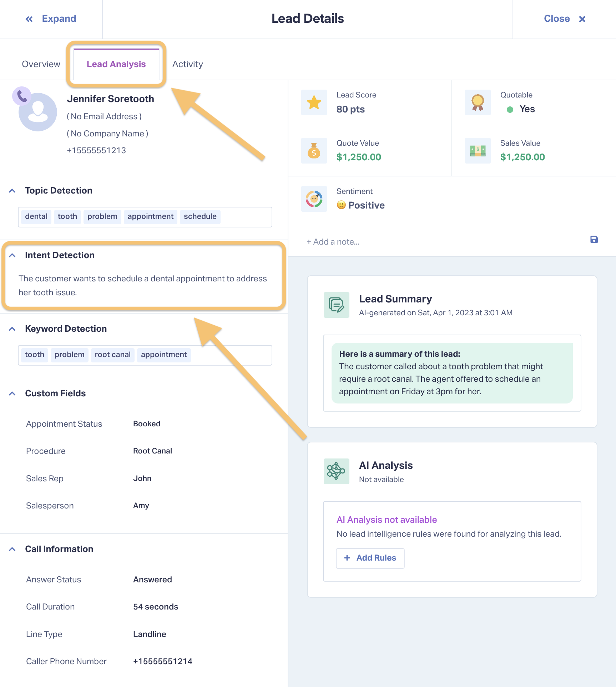Click the 'dental' topic tag
Screen dimensions: 616x687
point(36,217)
